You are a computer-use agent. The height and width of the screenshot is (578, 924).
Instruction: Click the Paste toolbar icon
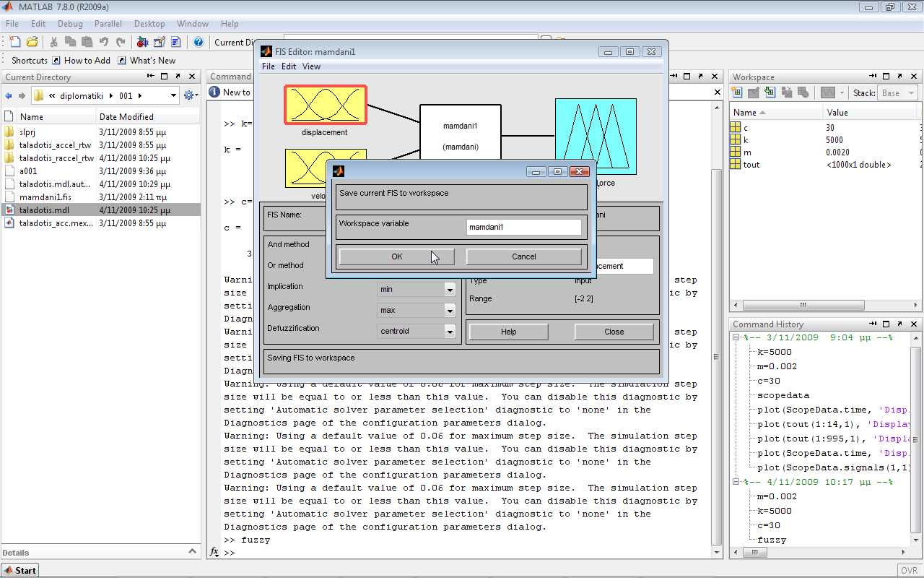[87, 43]
